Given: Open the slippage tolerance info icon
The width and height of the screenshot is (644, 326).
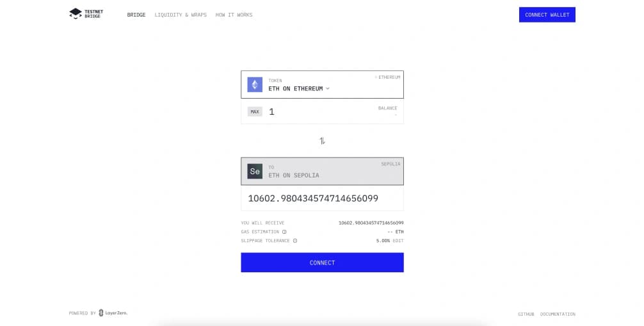Looking at the screenshot, I should click(x=295, y=241).
